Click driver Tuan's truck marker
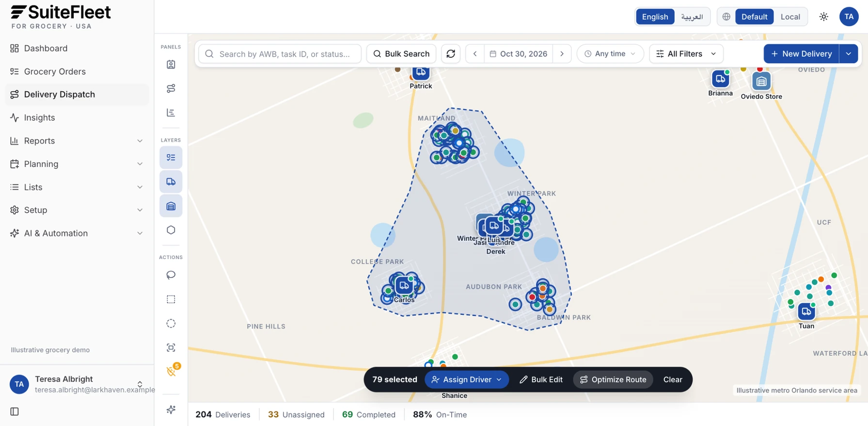Image resolution: width=868 pixels, height=426 pixels. click(806, 311)
